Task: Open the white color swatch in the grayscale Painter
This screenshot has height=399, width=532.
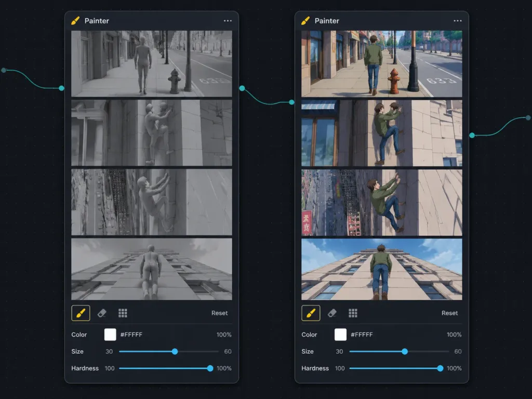Action: (x=110, y=335)
